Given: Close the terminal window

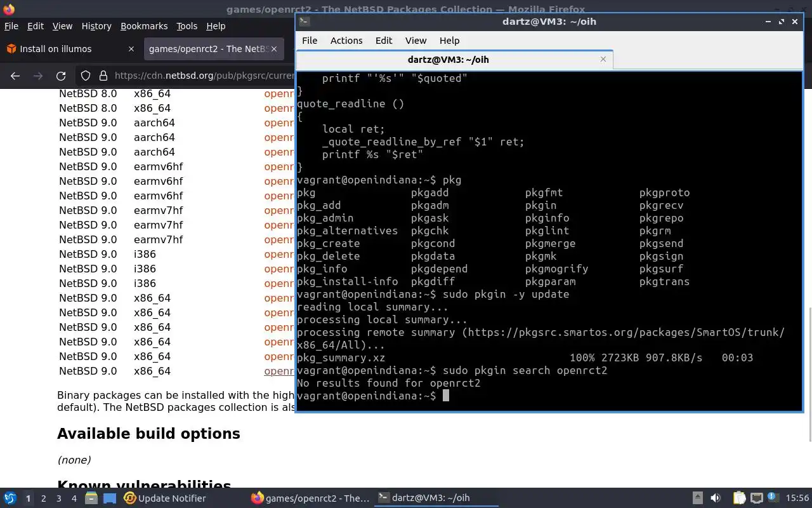Looking at the screenshot, I should pos(794,22).
